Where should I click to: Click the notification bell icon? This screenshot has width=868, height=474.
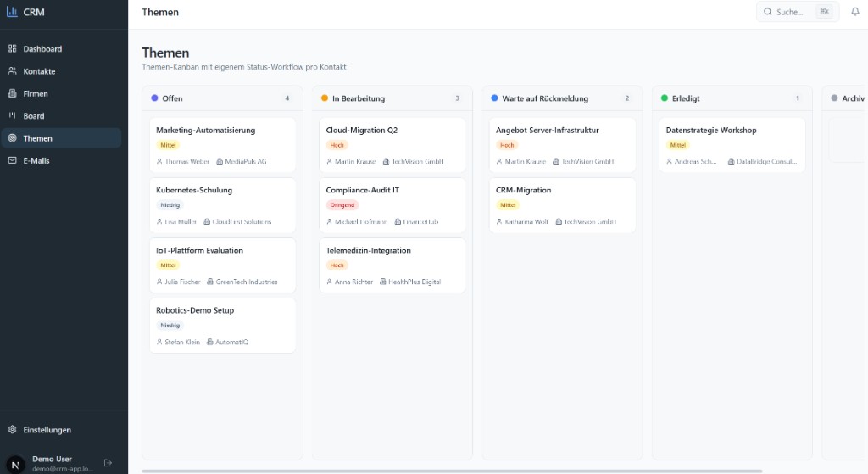click(854, 12)
